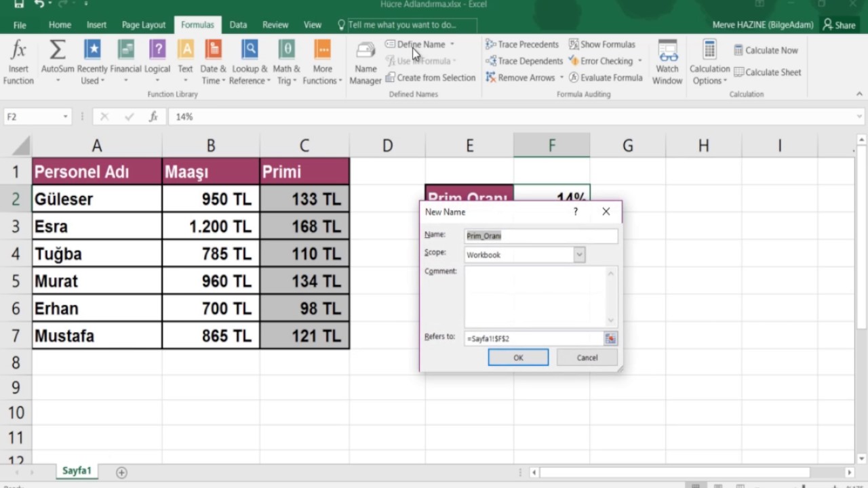The image size is (868, 488).
Task: Expand the Scope dropdown in New Name
Action: tap(579, 255)
